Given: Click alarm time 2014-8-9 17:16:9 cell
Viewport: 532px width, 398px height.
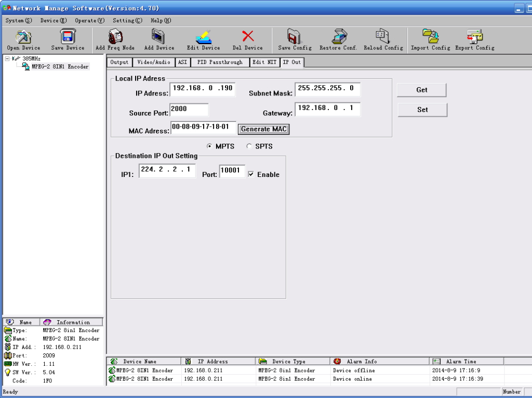Looking at the screenshot, I should (x=456, y=370).
